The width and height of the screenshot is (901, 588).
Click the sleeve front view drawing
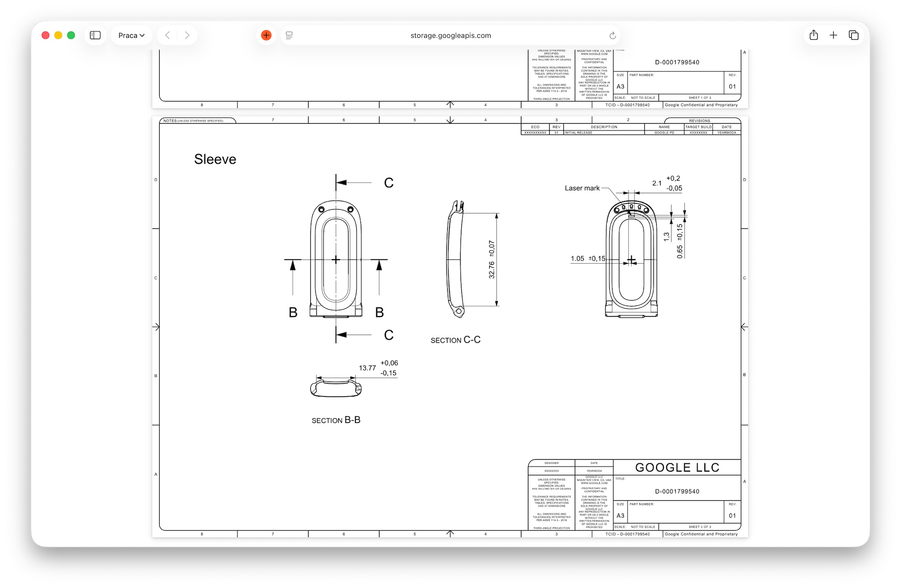[x=336, y=258]
